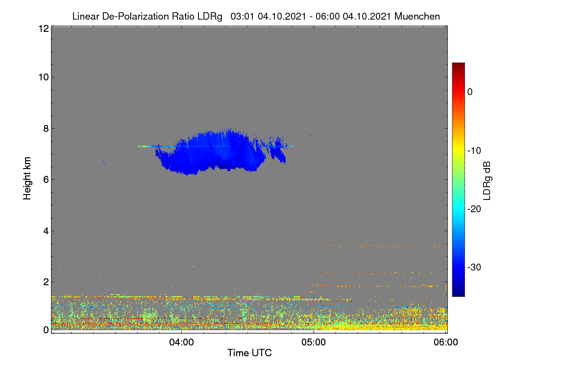Screen dimensions: 588x392
Task: Click the Time UTC axis title
Action: click(249, 353)
